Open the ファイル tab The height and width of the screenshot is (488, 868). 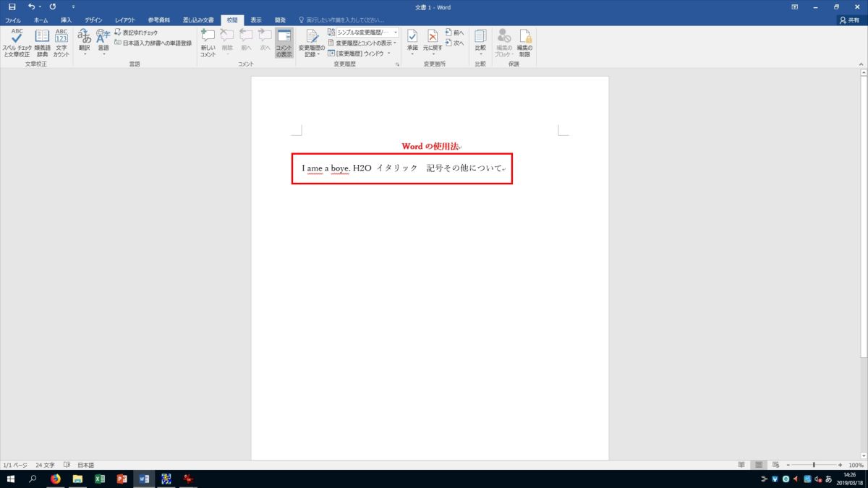tap(13, 20)
